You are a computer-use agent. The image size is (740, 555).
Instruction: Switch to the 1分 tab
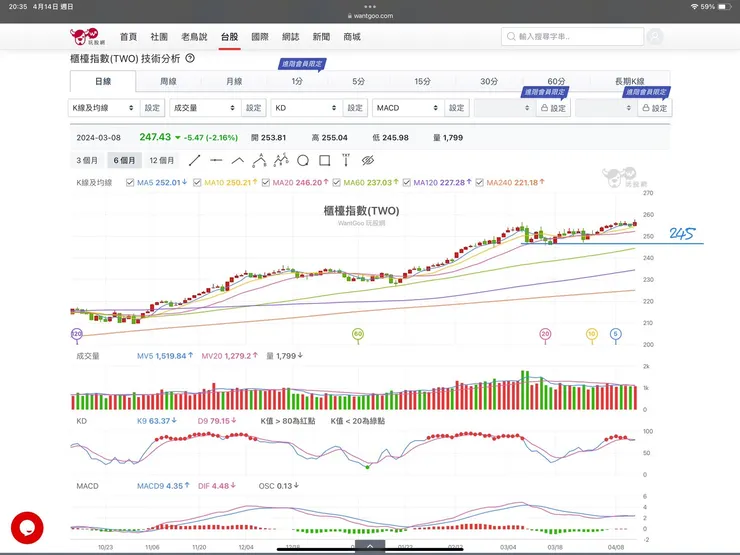click(x=297, y=81)
